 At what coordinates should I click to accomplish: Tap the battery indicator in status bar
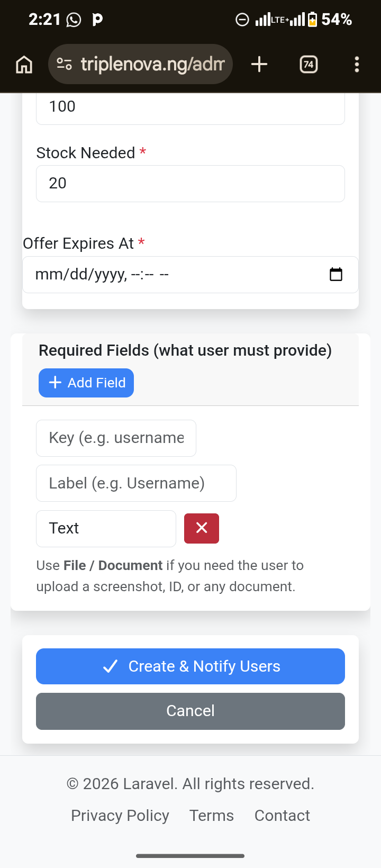click(312, 20)
